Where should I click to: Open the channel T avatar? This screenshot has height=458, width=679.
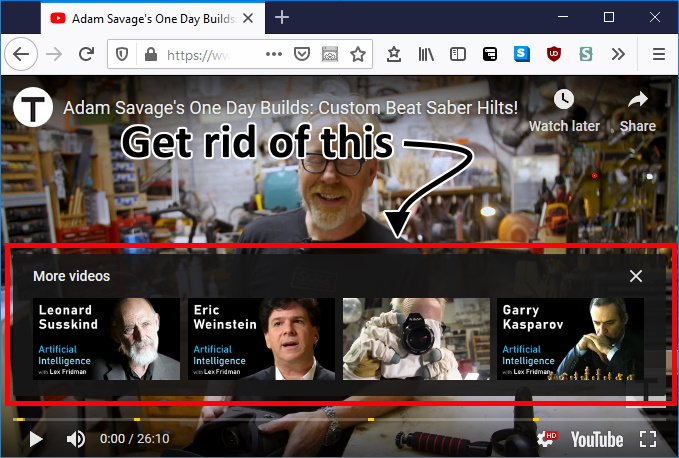33,107
